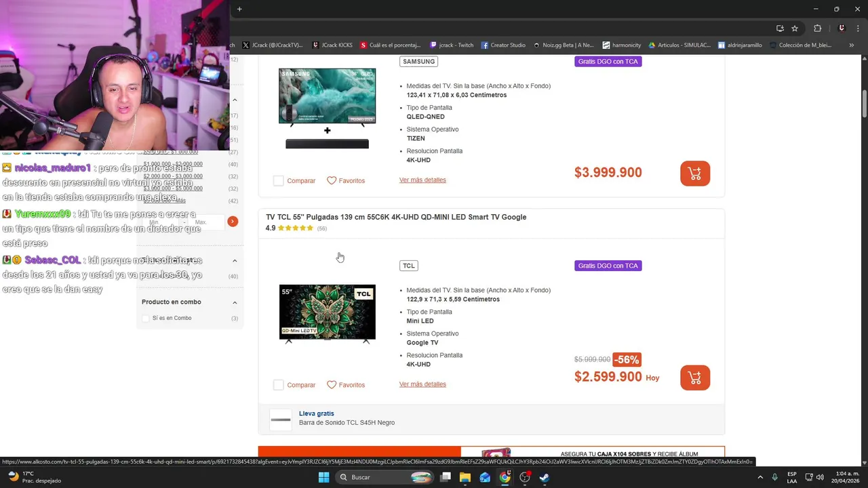This screenshot has height=488, width=868.
Task: Collapse the price range filter section
Action: tap(235, 100)
